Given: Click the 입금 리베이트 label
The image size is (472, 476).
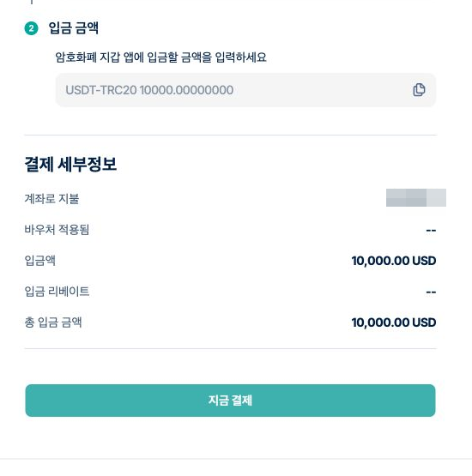Looking at the screenshot, I should click(57, 292).
